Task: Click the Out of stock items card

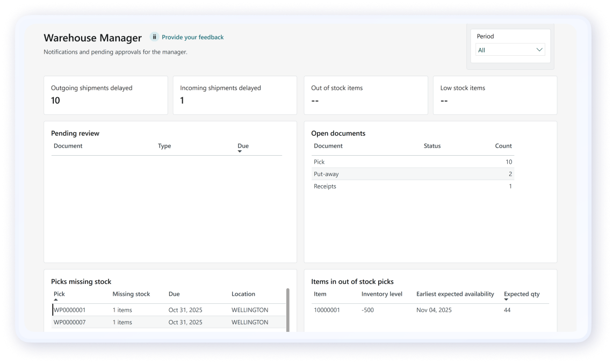Action: pos(365,95)
